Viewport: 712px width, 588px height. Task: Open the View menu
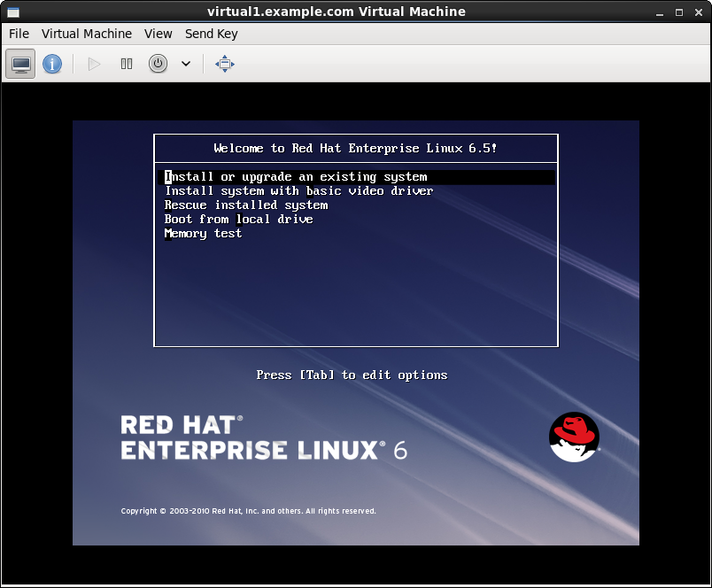click(x=158, y=34)
